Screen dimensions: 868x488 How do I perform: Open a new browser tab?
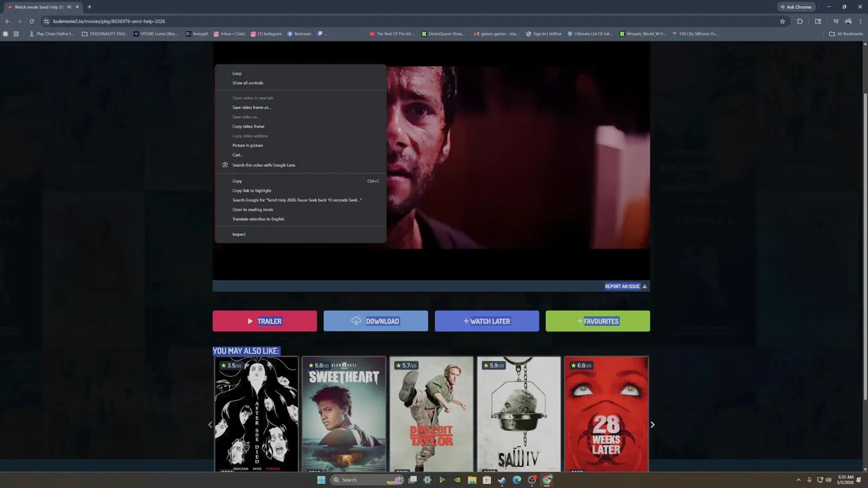click(89, 7)
